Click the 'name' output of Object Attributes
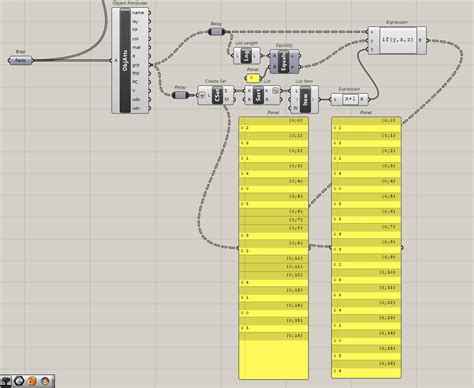Screen dimensions: 474x388 [x=137, y=13]
